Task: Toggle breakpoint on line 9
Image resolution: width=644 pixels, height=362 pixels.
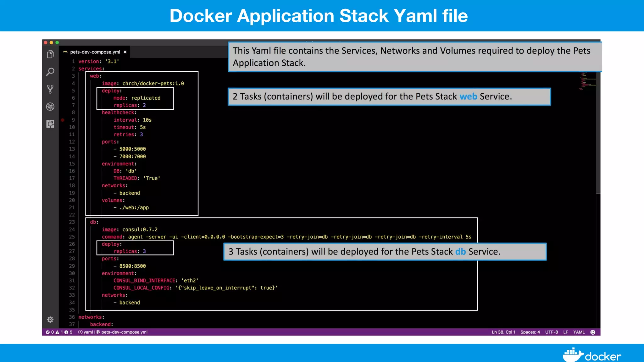Action: (x=63, y=120)
